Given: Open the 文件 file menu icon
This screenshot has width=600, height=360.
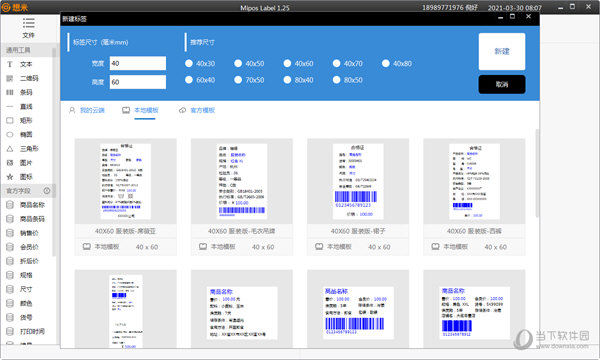Looking at the screenshot, I should [x=28, y=23].
